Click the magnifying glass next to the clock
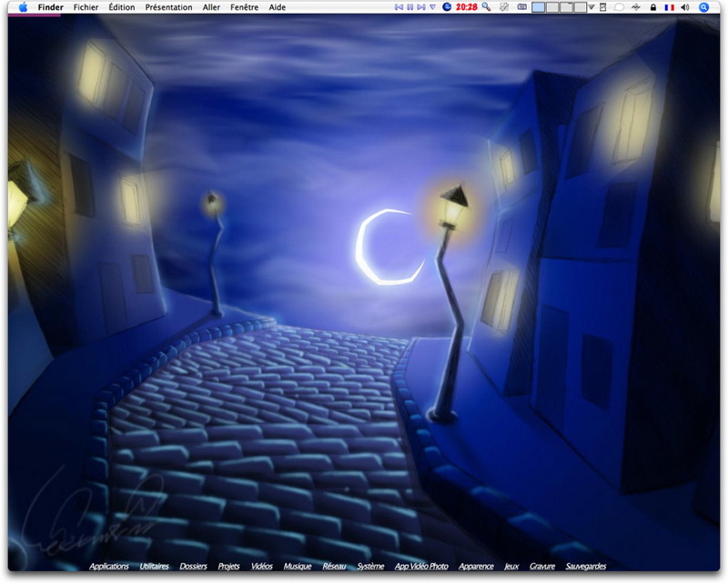Screen dimensions: 728x584 coord(486,7)
